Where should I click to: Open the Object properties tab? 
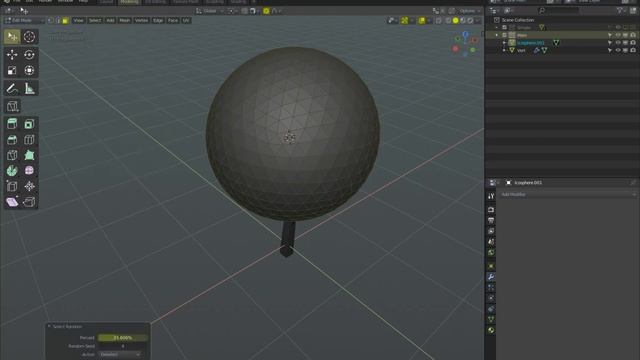[x=491, y=266]
